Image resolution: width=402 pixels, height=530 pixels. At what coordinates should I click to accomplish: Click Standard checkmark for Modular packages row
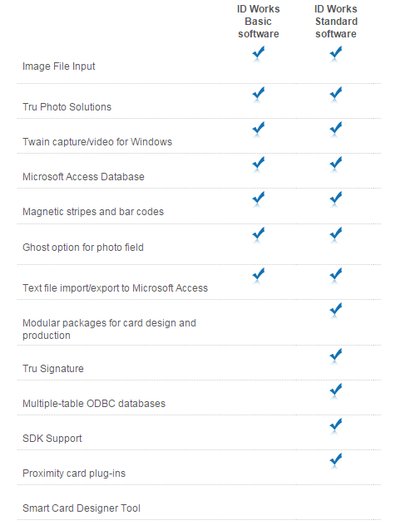[336, 311]
